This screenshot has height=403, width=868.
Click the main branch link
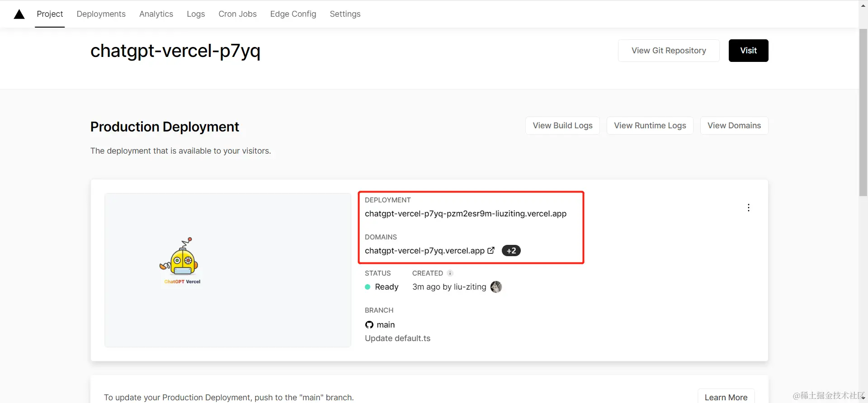tap(386, 325)
